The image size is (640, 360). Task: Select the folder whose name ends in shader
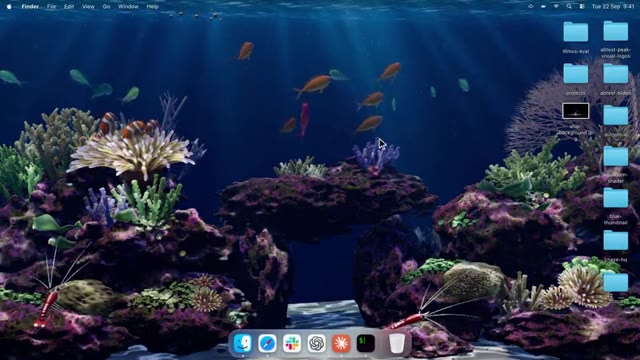pos(616,156)
